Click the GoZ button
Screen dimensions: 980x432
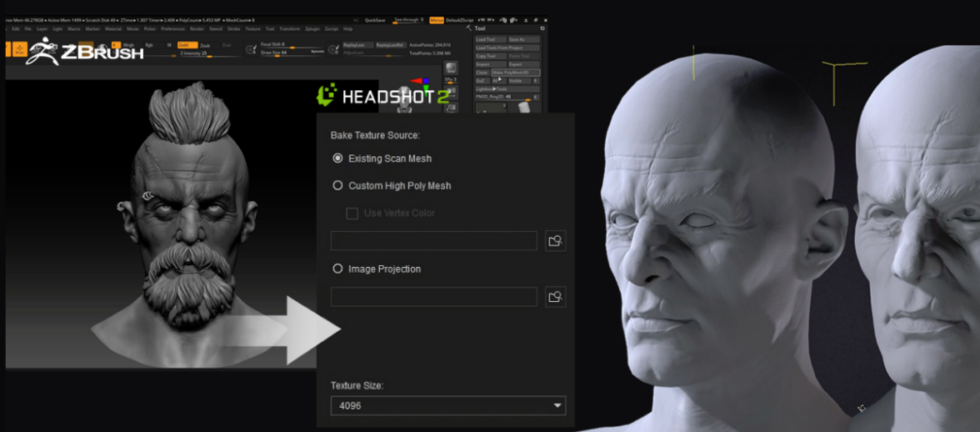482,81
